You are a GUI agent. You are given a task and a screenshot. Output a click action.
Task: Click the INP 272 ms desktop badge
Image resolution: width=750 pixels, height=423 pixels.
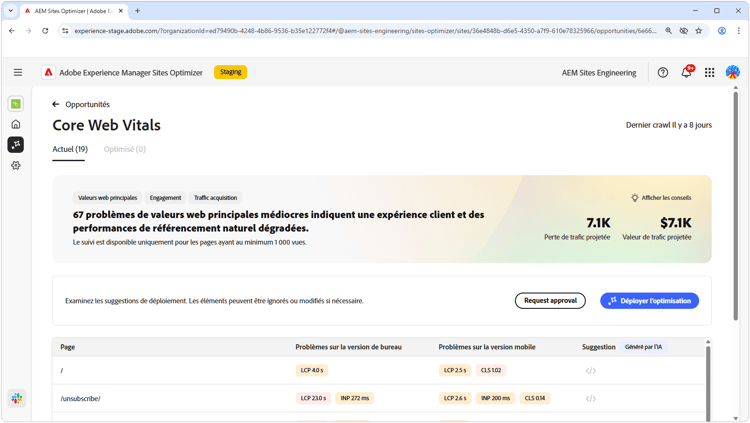click(x=354, y=398)
